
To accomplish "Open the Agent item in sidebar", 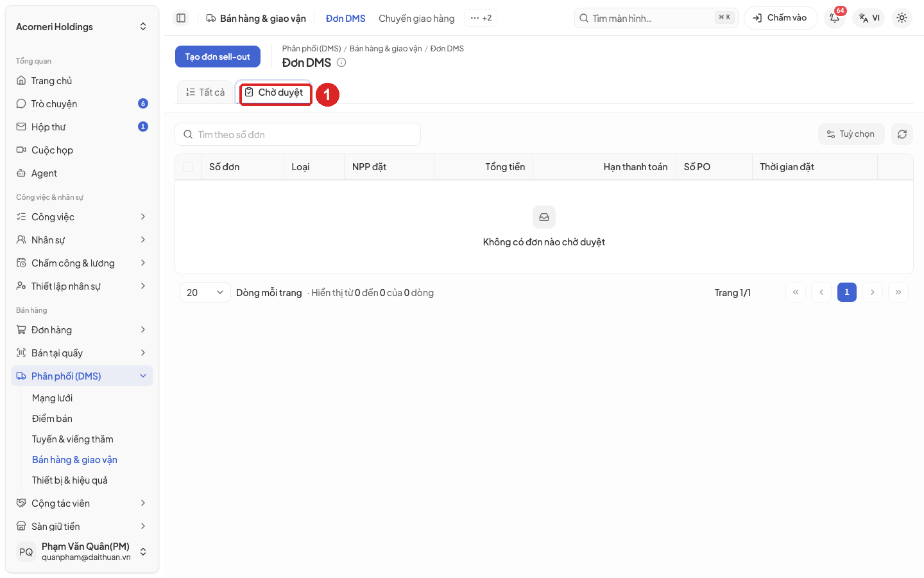I will (x=82, y=173).
